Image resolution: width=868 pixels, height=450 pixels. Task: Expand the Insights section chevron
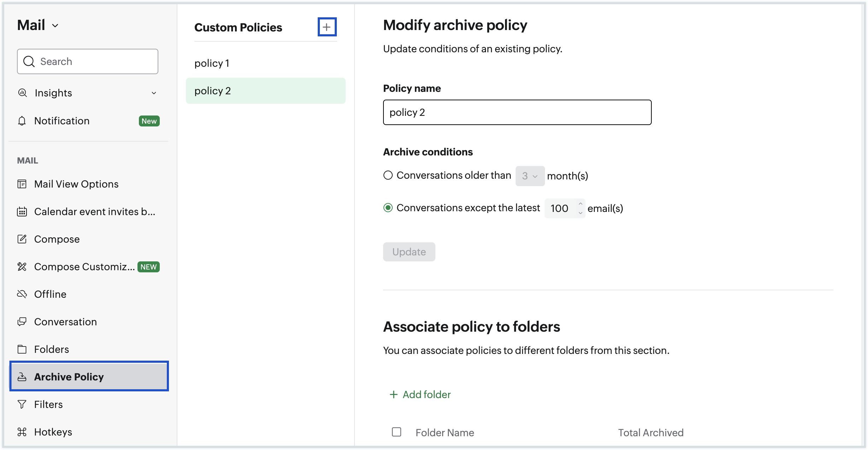(x=154, y=93)
